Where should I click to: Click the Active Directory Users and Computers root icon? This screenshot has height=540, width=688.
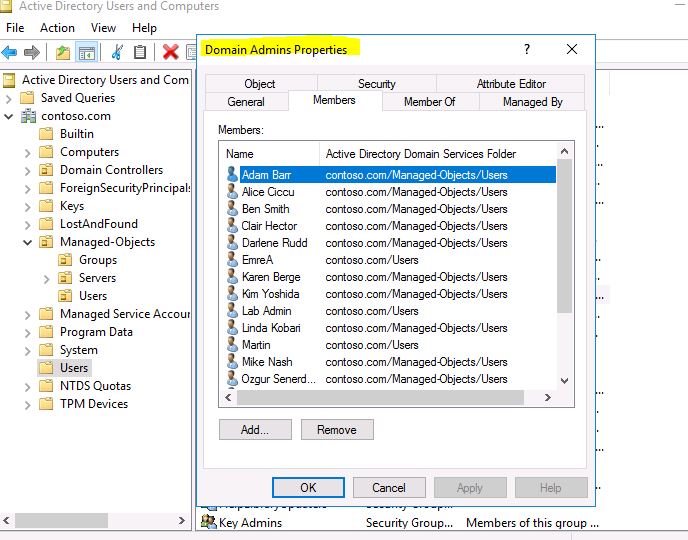pyautogui.click(x=9, y=80)
